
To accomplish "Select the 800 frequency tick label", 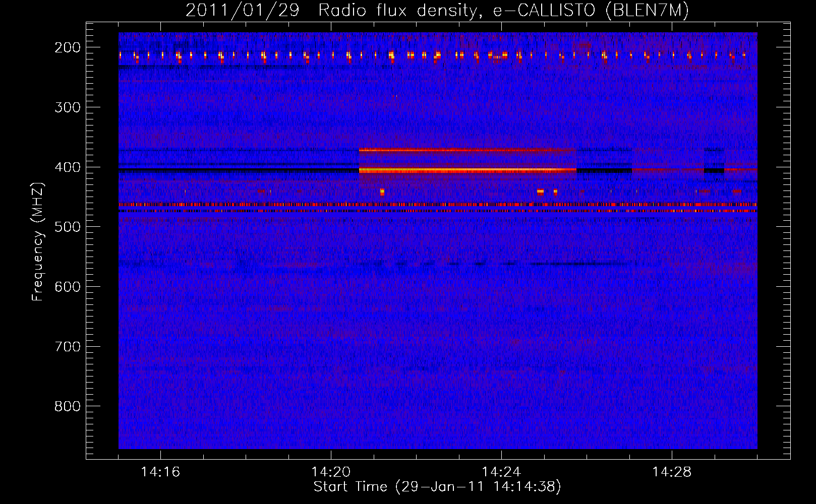I will (x=68, y=406).
